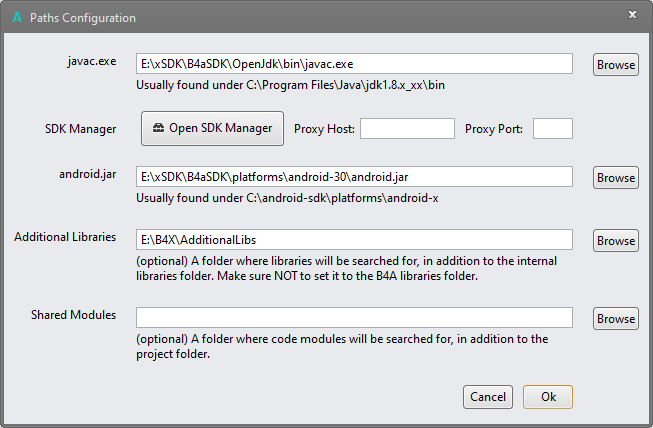Click the SDK Manager label
Screen dimensions: 653x428
tap(81, 129)
